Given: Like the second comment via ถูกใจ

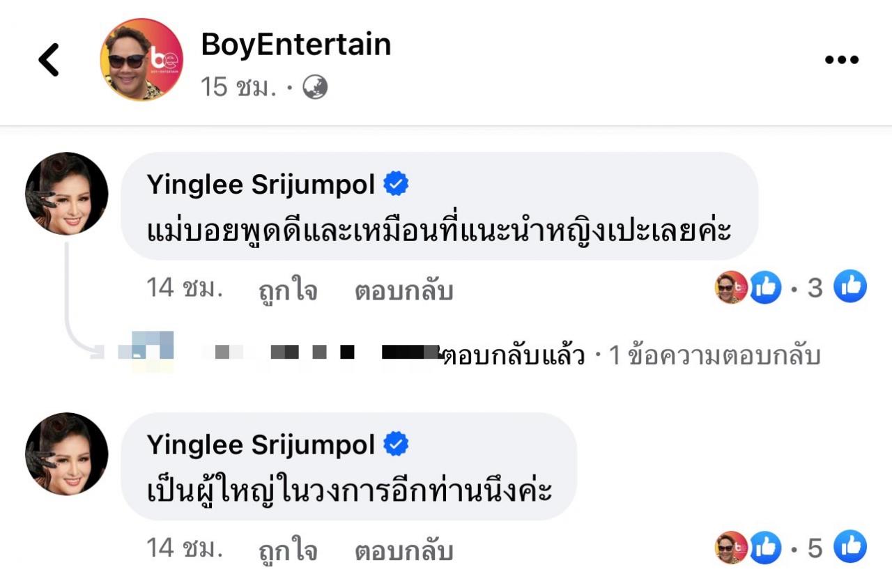Looking at the screenshot, I should [x=288, y=550].
